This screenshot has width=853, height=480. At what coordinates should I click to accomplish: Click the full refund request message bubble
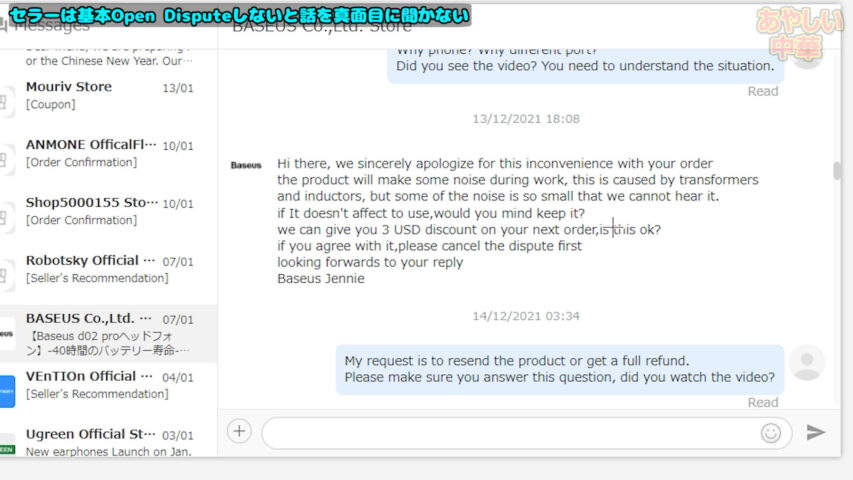pyautogui.click(x=559, y=369)
